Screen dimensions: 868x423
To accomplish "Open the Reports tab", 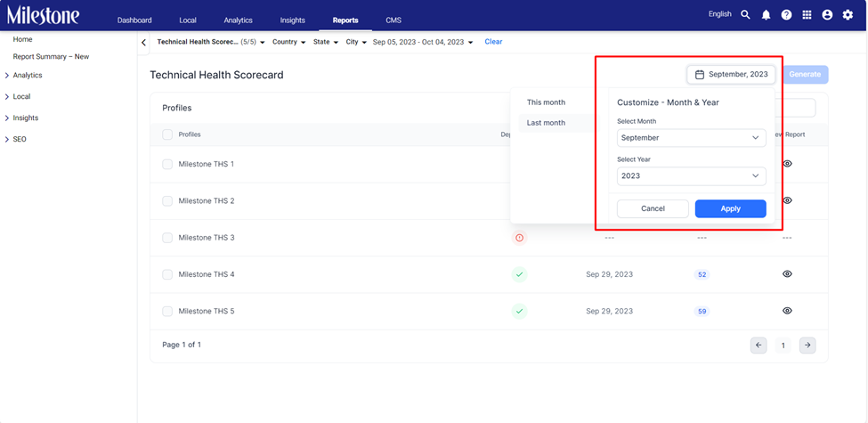I will (345, 20).
